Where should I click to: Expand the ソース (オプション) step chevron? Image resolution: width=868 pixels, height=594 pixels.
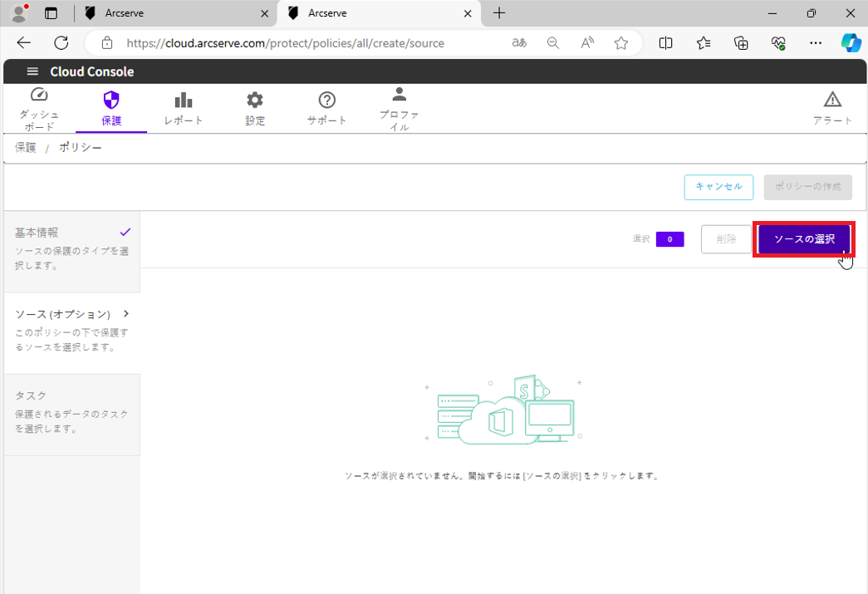coord(126,314)
